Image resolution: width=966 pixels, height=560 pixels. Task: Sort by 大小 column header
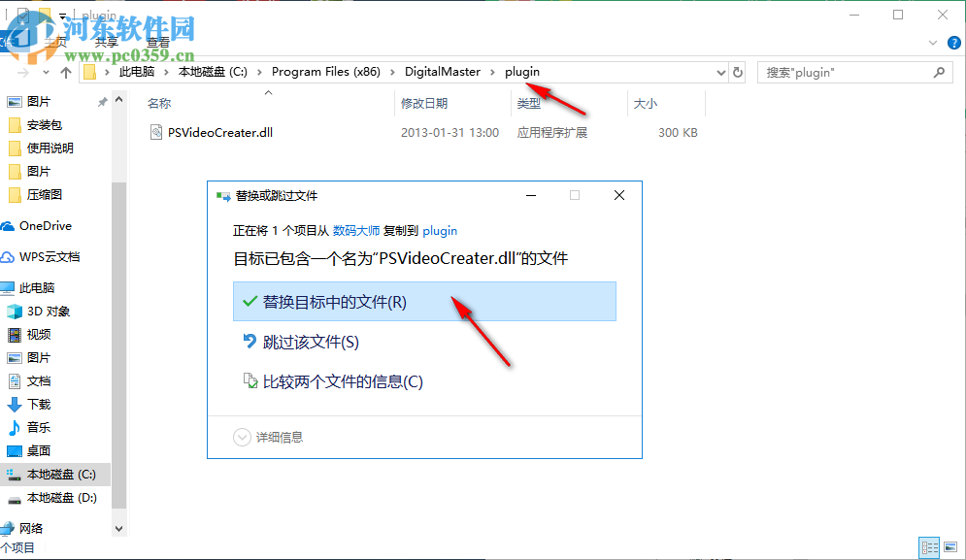click(x=645, y=104)
